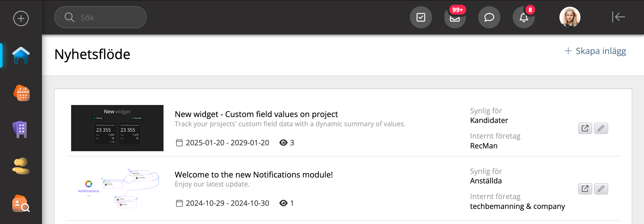
Task: Open the candidate search sidebar icon
Action: 21,203
